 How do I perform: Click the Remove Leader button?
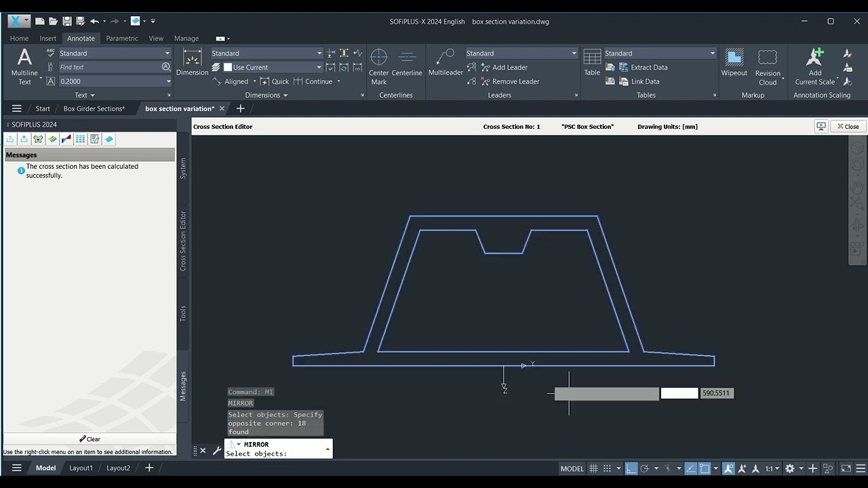coord(509,81)
